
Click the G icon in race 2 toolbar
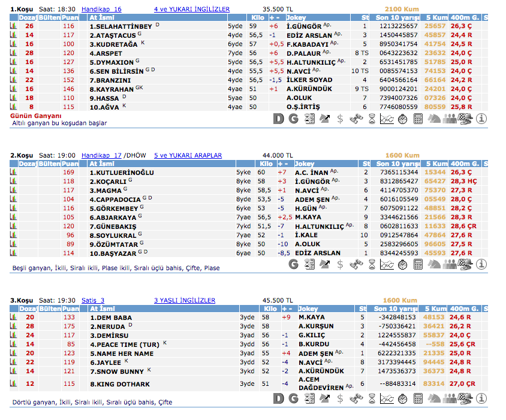[294, 264]
